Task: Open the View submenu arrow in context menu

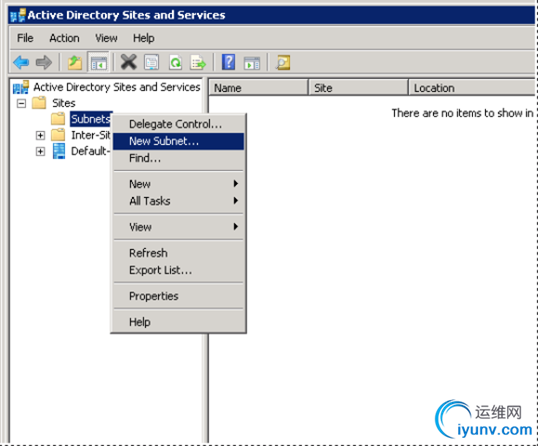Action: (235, 226)
